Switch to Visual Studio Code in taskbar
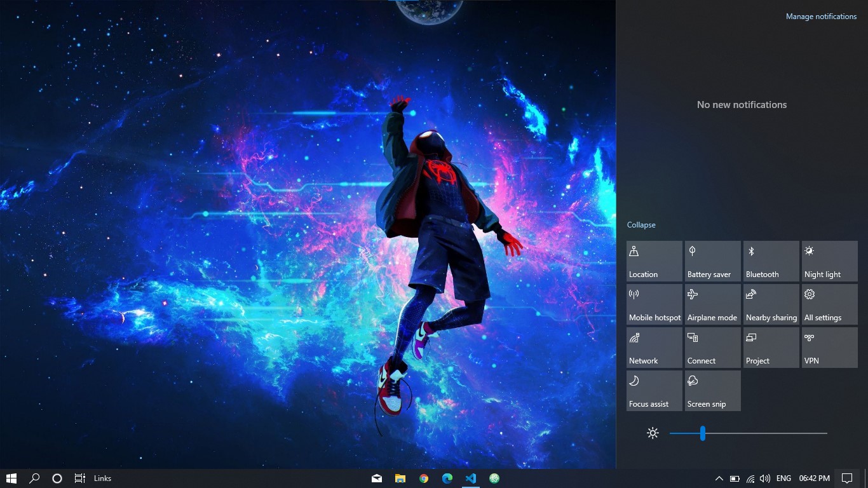The width and height of the screenshot is (868, 488). pos(471,478)
